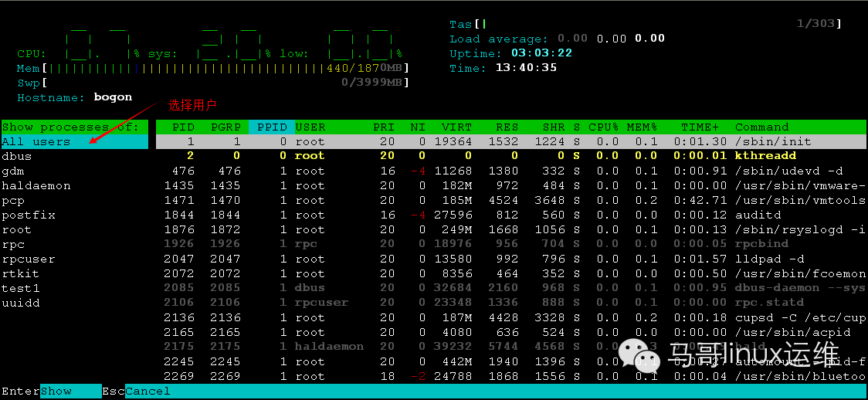The height and width of the screenshot is (400, 868).
Task: Click the Cancel button in the bottom bar
Action: (x=147, y=392)
